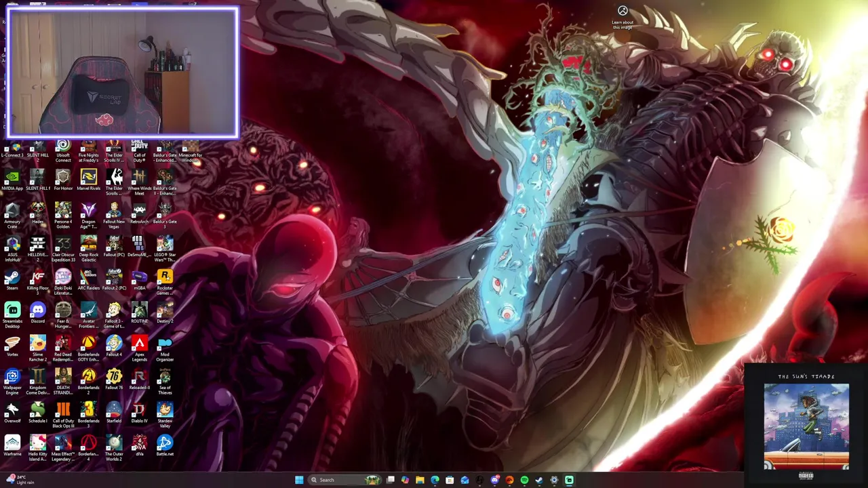
Task: Open the RetroArch desktop shortcut
Action: click(x=139, y=214)
